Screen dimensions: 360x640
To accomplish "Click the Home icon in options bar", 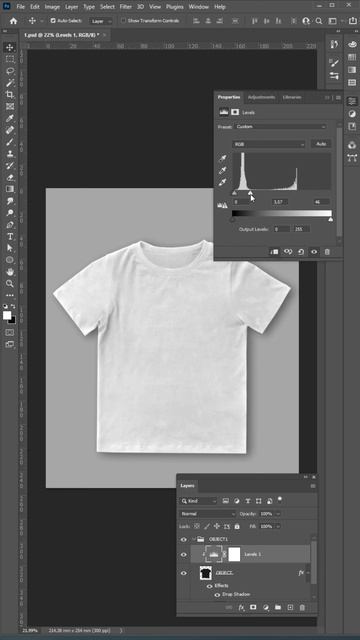I will (13, 21).
